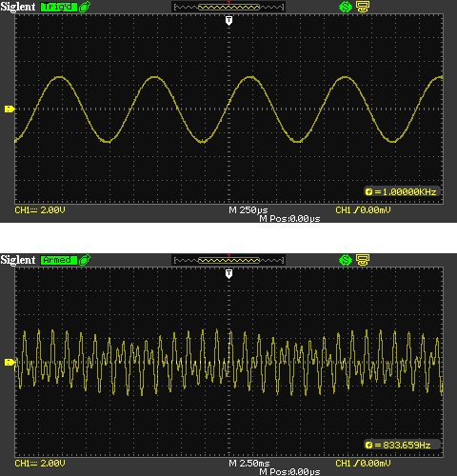Click the M 250µs timebase label

tap(248, 210)
